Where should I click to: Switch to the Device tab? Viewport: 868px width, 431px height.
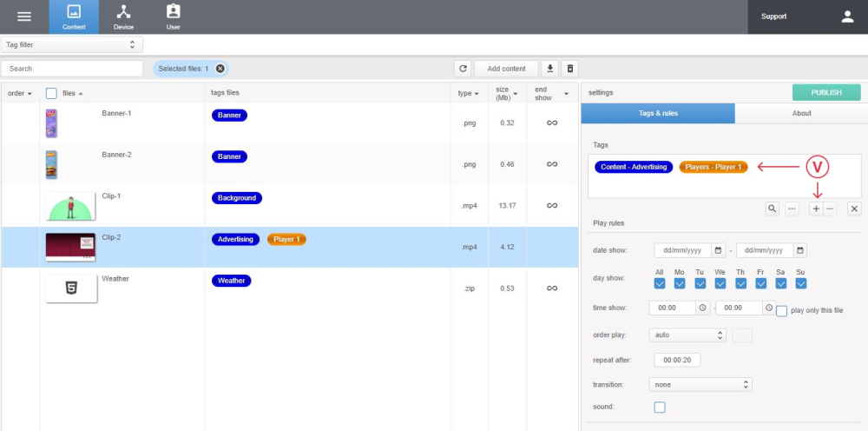123,17
